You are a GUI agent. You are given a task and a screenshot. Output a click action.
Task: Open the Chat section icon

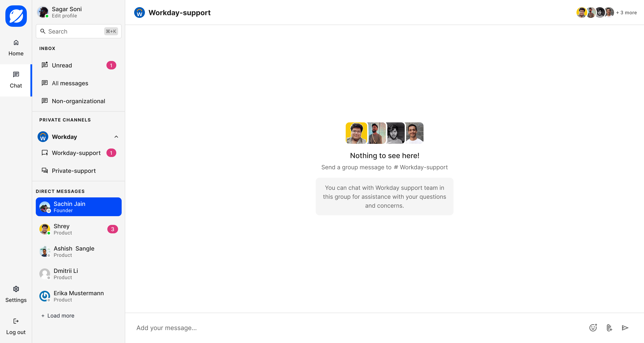16,74
